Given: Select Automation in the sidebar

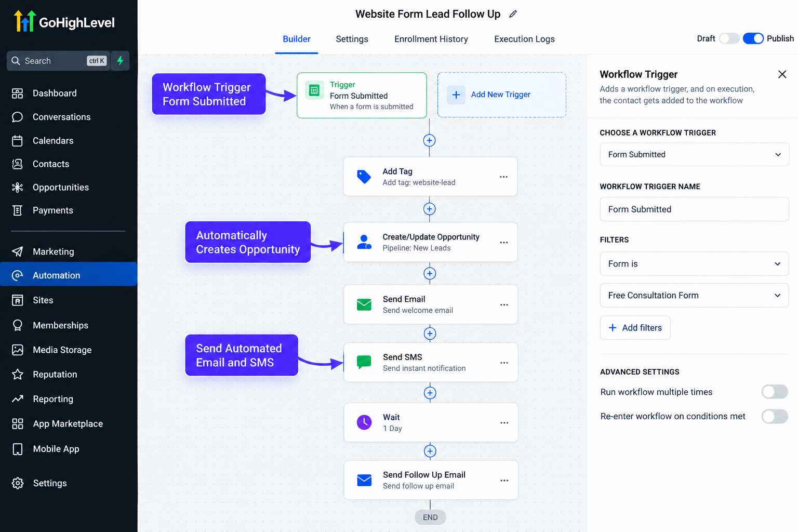Looking at the screenshot, I should [x=69, y=275].
